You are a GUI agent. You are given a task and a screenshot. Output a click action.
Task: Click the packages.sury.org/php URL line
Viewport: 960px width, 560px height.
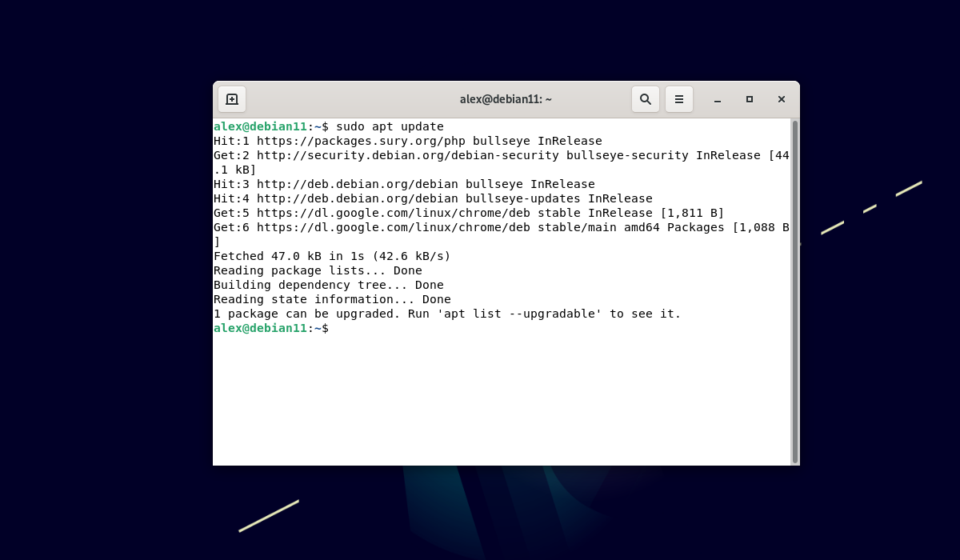(x=408, y=141)
